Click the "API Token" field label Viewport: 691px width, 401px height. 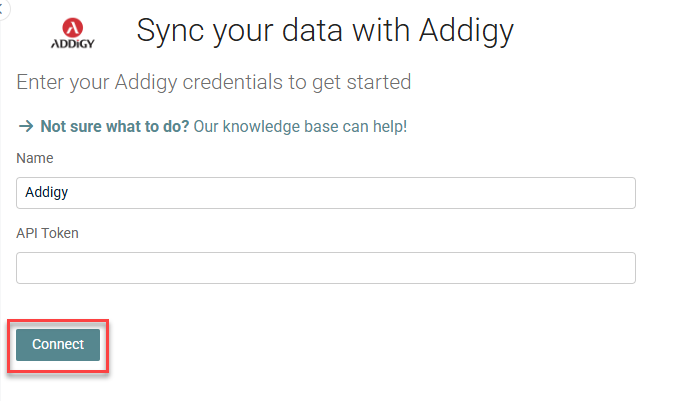[x=47, y=233]
